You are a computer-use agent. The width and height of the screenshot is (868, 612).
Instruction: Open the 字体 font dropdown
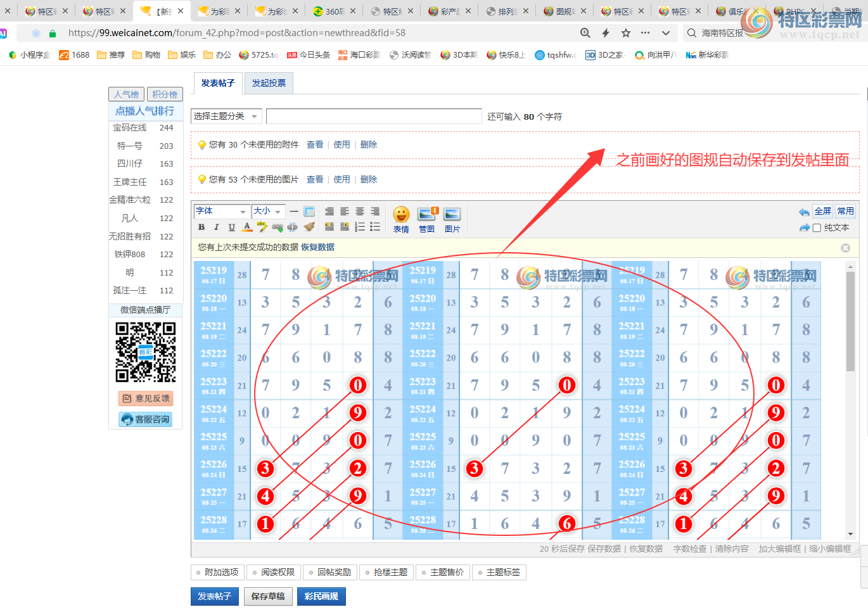221,211
